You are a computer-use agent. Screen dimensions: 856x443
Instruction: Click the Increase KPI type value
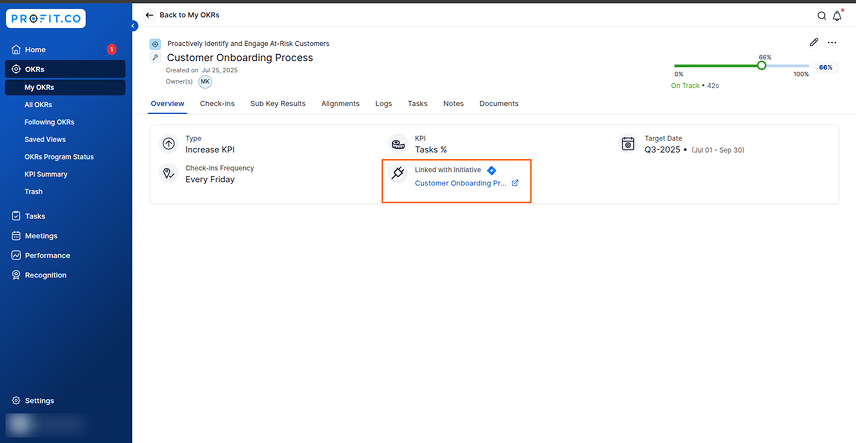[210, 150]
